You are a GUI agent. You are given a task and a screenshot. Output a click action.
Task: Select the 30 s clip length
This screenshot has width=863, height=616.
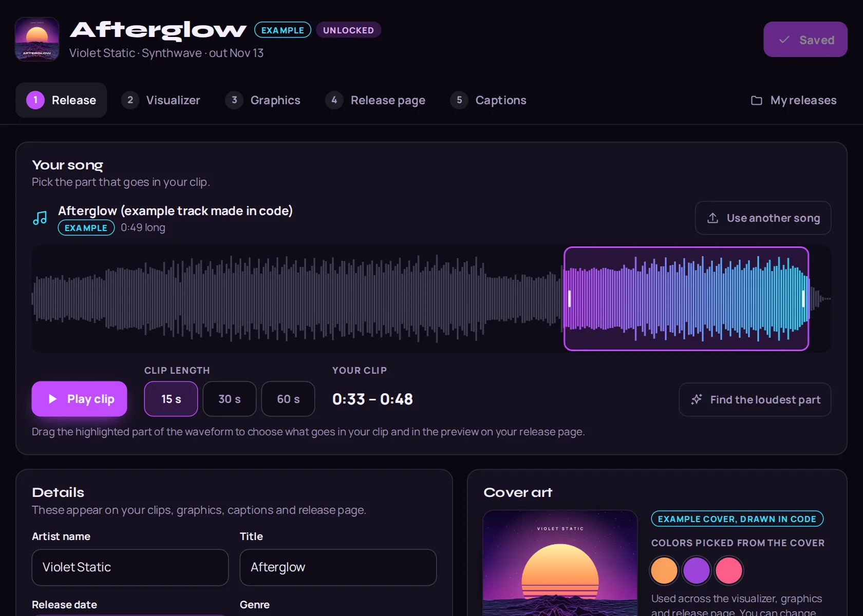230,399
